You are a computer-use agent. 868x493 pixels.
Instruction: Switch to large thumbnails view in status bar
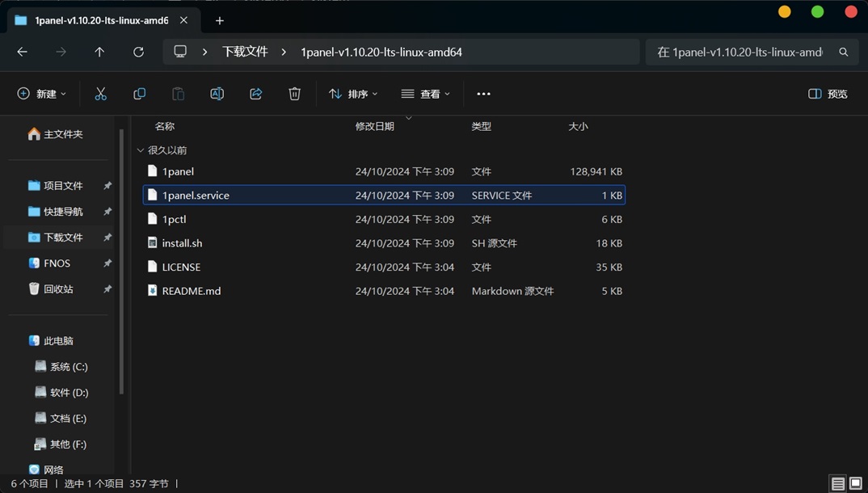click(x=855, y=484)
